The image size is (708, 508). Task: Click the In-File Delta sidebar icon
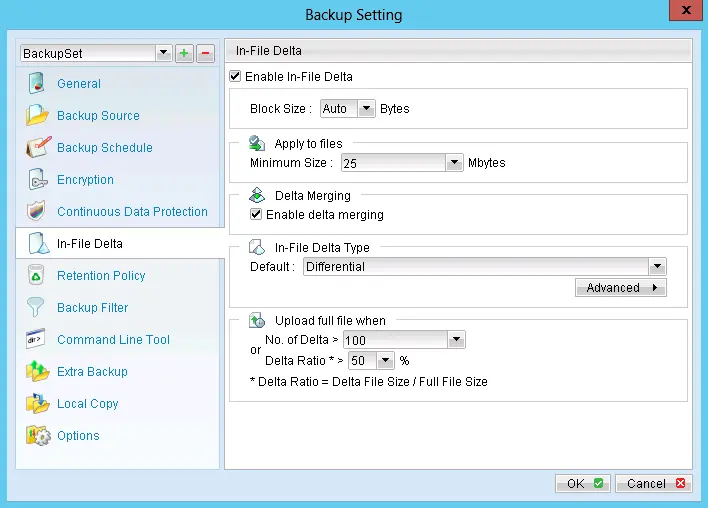coord(38,243)
